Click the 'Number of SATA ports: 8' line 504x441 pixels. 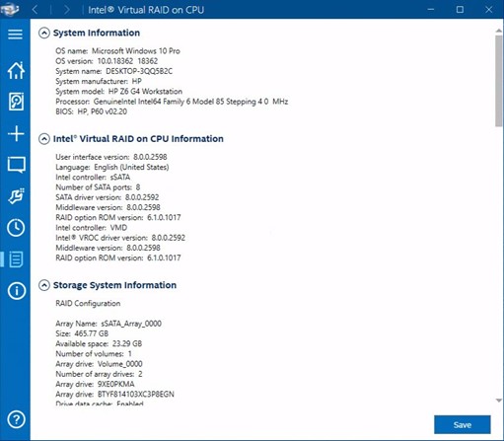click(x=98, y=187)
